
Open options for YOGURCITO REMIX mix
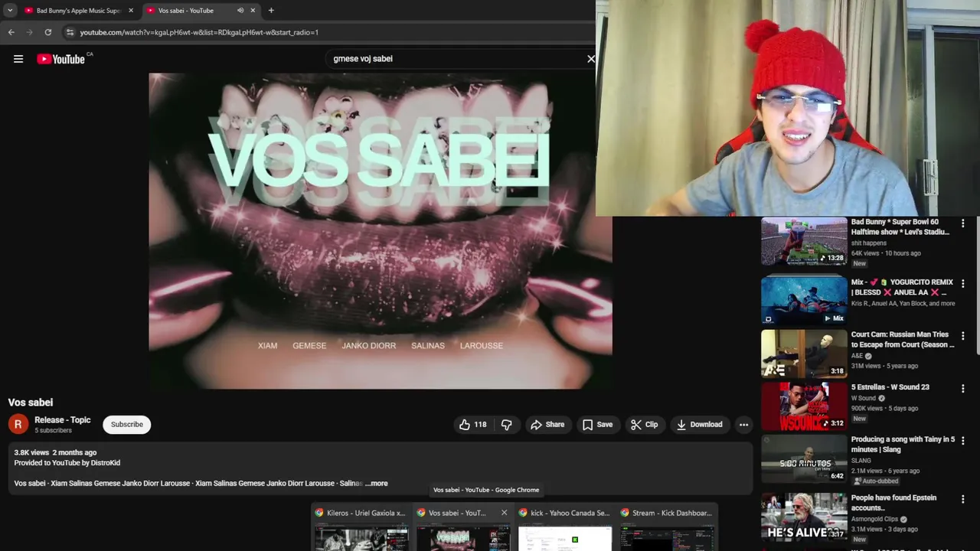pyautogui.click(x=963, y=283)
